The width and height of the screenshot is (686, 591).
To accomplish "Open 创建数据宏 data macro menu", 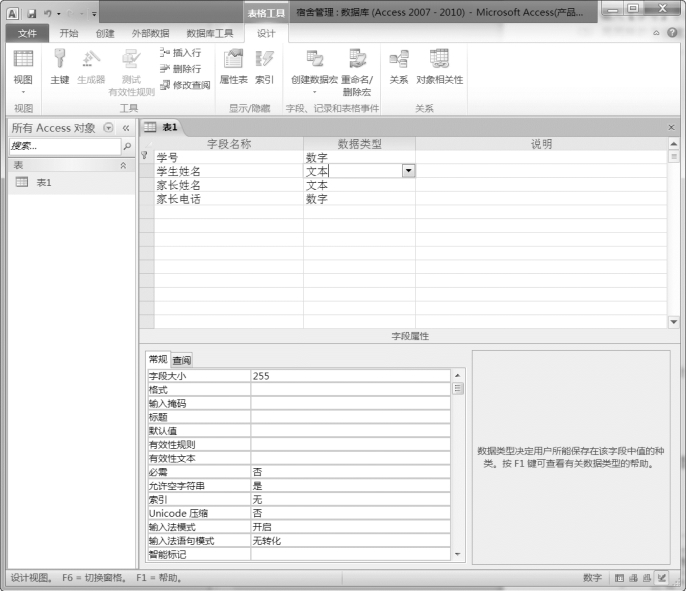I will [314, 71].
